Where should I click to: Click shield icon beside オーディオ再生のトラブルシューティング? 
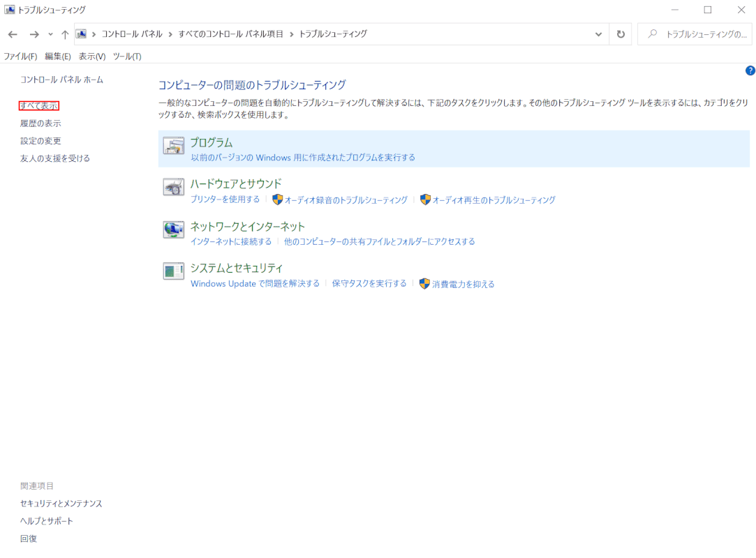pos(425,199)
